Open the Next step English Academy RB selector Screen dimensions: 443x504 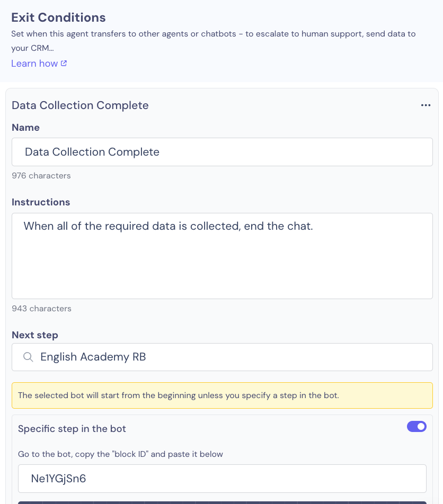click(x=223, y=357)
